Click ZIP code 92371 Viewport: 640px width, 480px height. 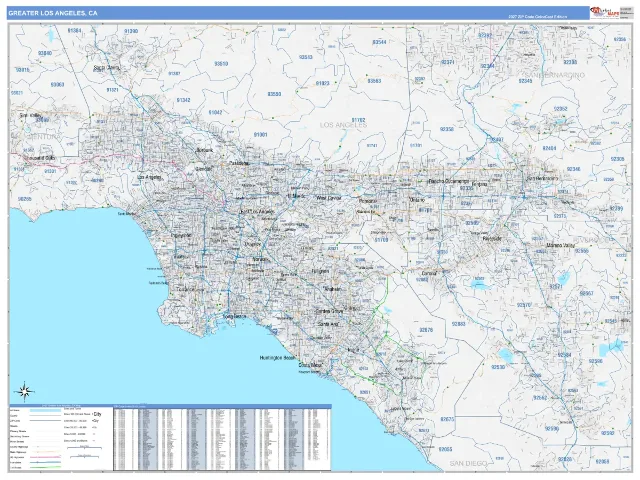click(x=448, y=62)
